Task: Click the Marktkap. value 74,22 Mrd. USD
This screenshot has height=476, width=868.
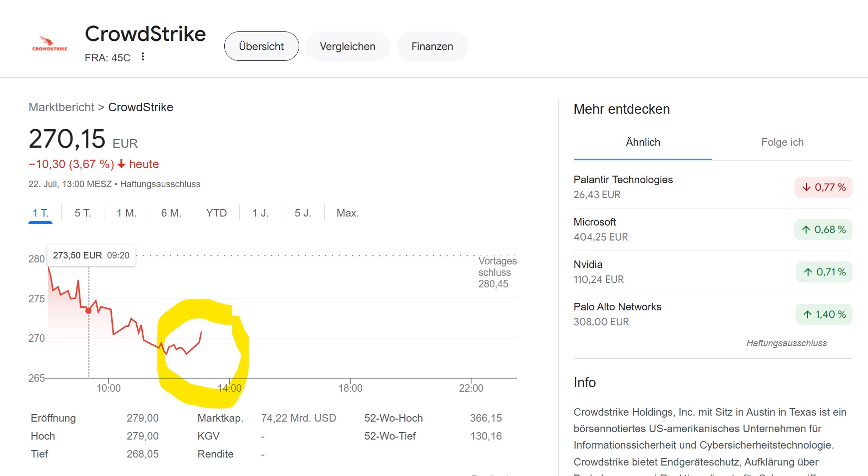Action: pyautogui.click(x=298, y=418)
